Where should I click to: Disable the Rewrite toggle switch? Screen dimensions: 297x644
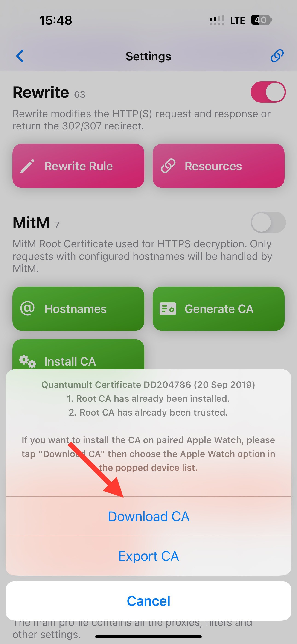tap(268, 92)
